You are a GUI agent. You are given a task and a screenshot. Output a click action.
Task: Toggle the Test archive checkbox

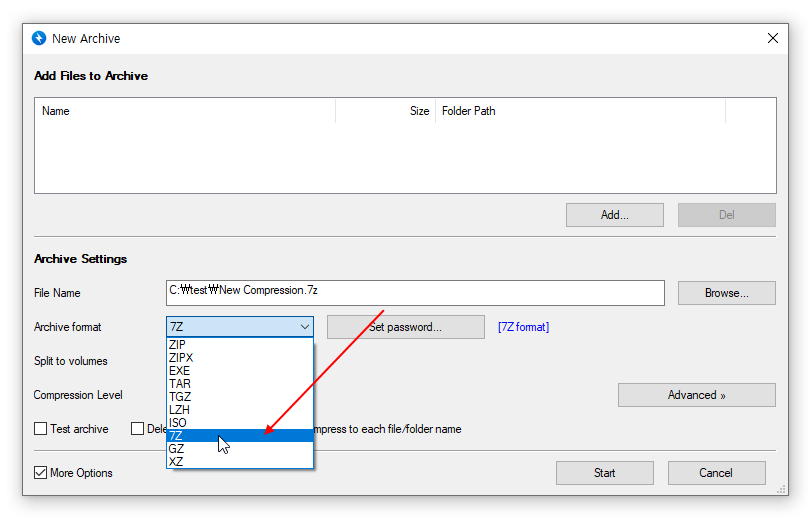tap(41, 429)
